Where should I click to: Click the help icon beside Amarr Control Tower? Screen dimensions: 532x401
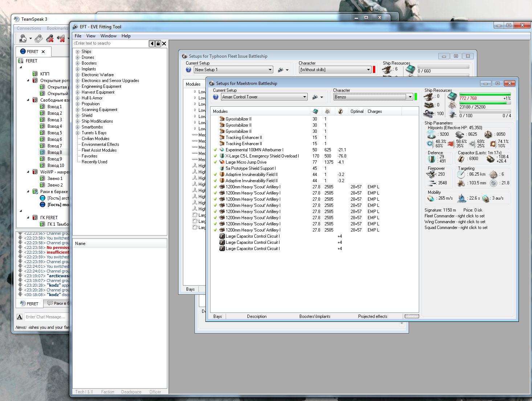(216, 97)
